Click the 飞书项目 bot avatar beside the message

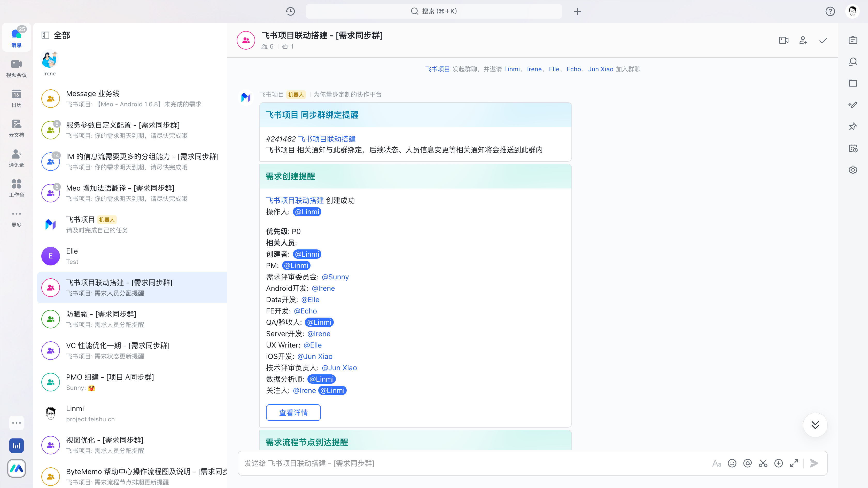click(x=246, y=97)
